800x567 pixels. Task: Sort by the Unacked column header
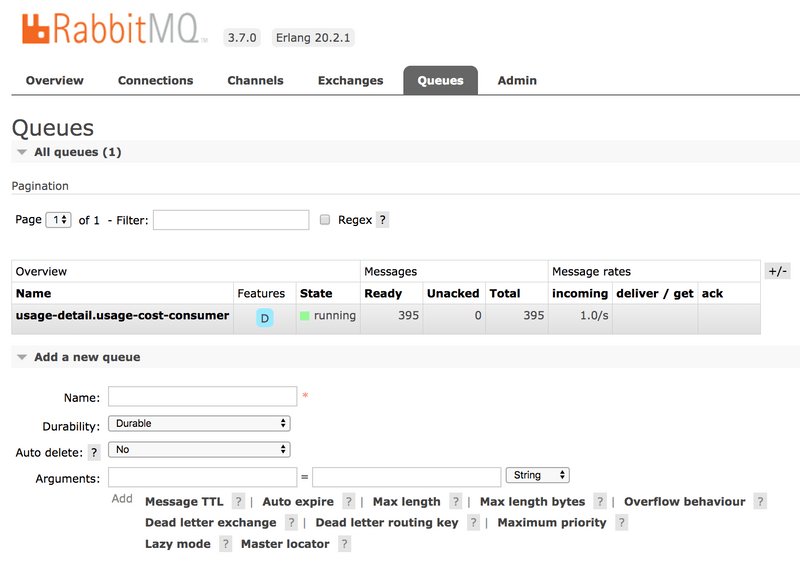(x=453, y=293)
